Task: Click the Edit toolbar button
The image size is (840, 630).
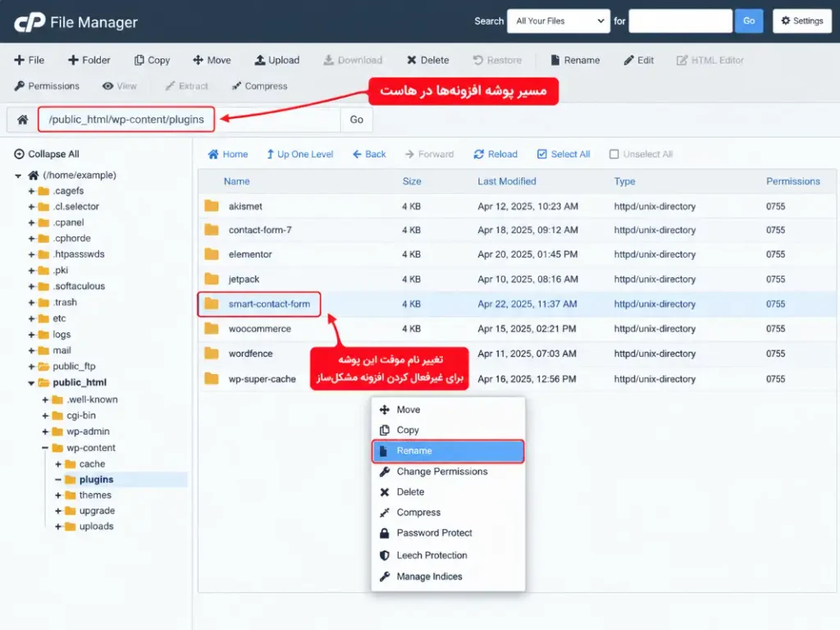Action: click(x=638, y=60)
